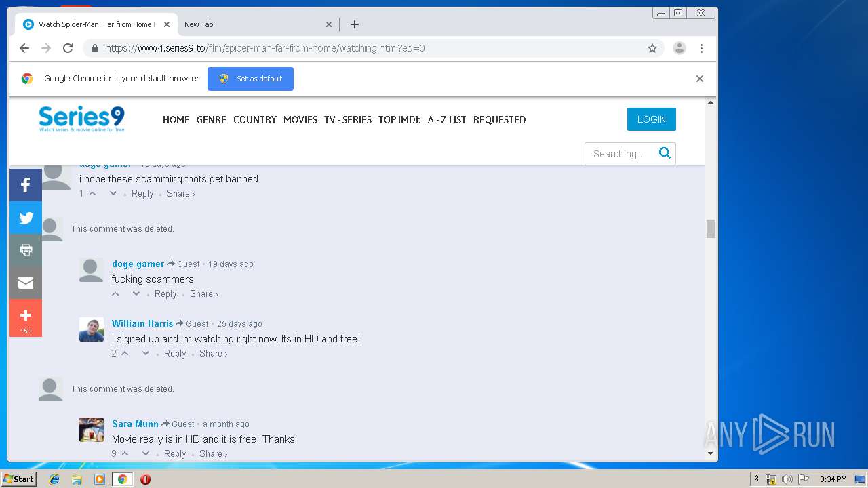868x488 pixels.
Task: Upvote the 'fucking scammers' comment
Action: [115, 294]
